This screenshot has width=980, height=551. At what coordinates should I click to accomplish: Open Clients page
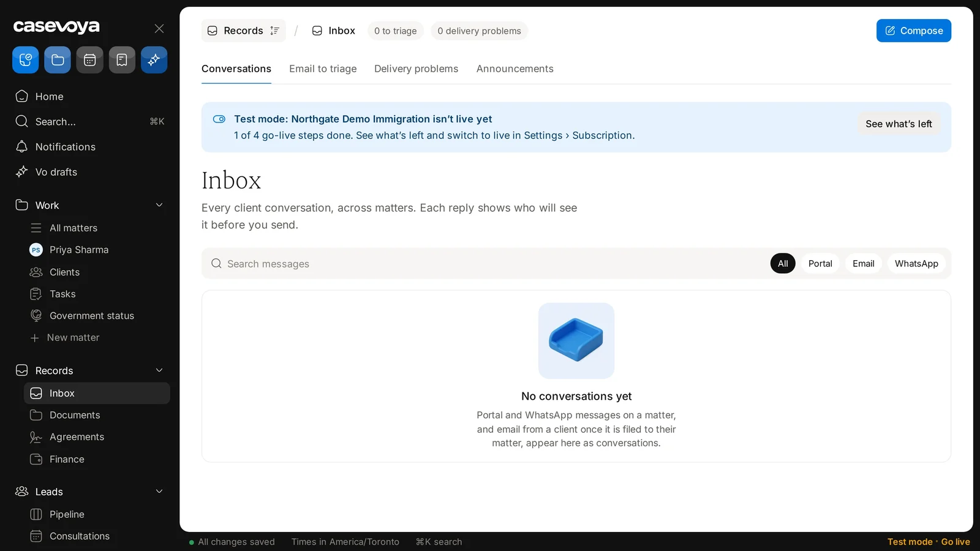(97, 272)
